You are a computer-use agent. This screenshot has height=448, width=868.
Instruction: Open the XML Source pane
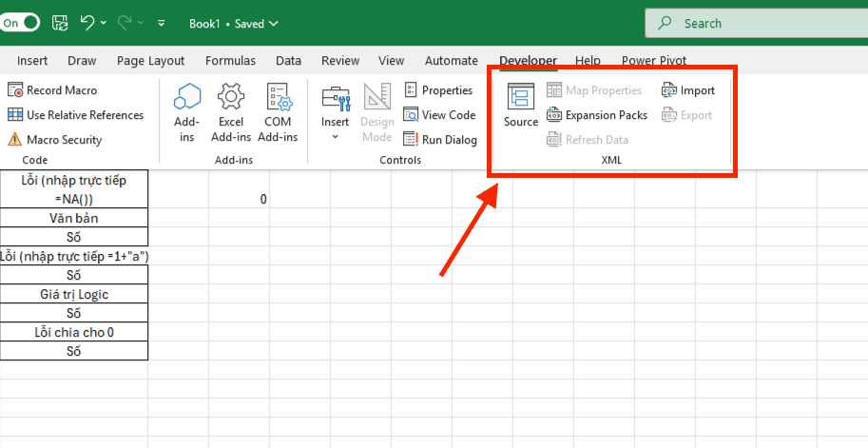coord(521,107)
